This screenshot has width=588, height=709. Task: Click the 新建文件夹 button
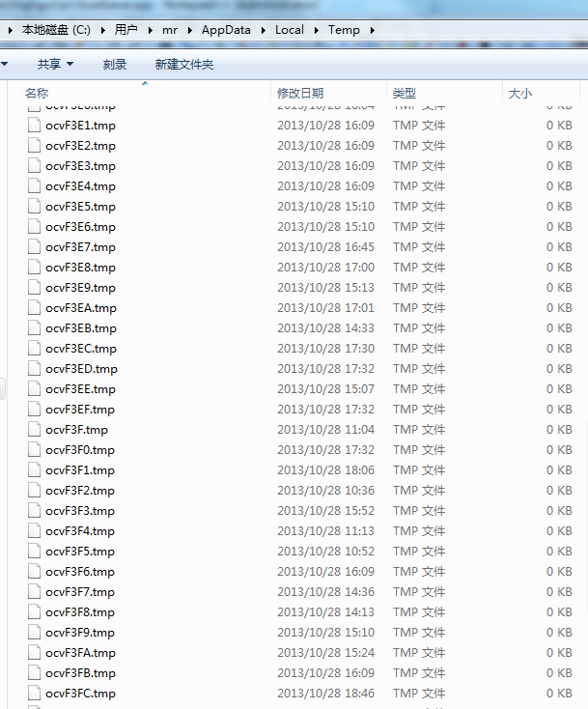pos(183,64)
